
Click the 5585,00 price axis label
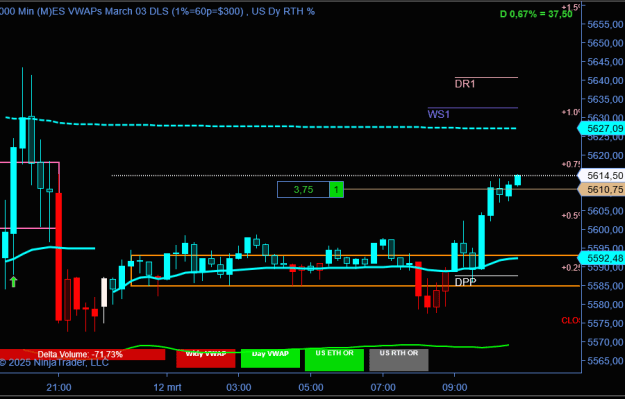click(x=605, y=286)
